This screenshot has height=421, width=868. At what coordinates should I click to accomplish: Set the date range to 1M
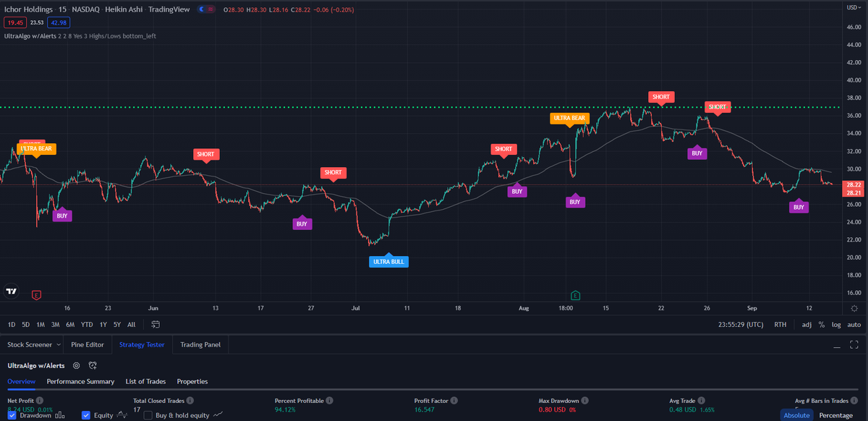(x=41, y=325)
